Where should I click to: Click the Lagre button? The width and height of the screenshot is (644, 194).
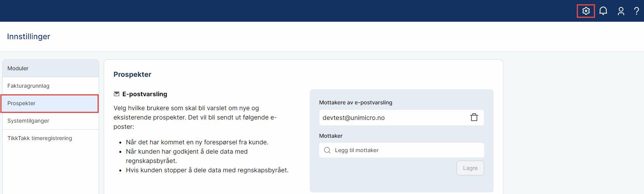(x=470, y=168)
